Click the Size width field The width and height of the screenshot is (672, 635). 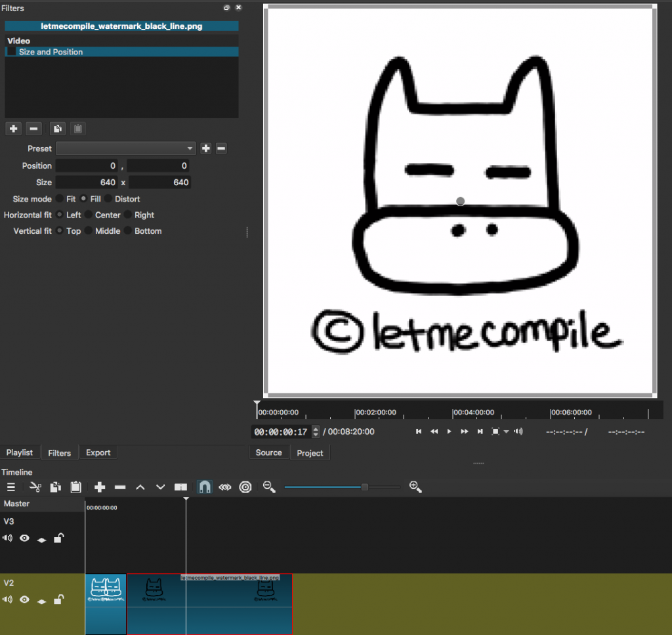point(87,182)
